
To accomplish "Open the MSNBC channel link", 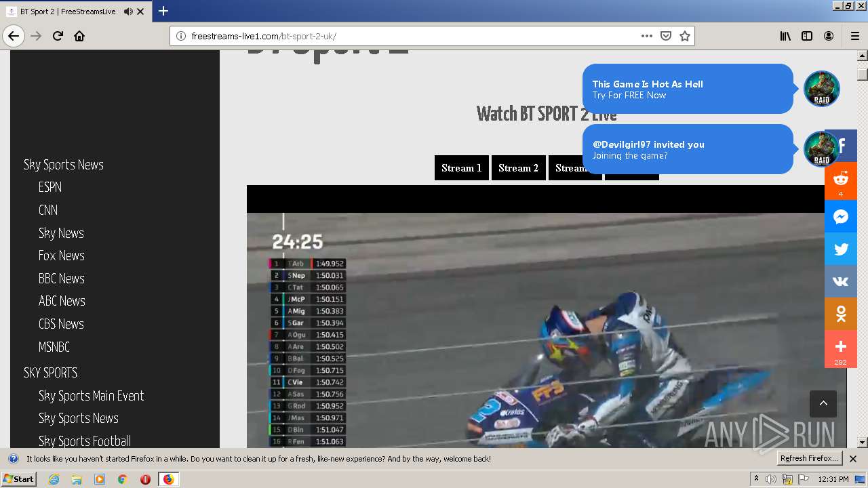I will point(54,347).
